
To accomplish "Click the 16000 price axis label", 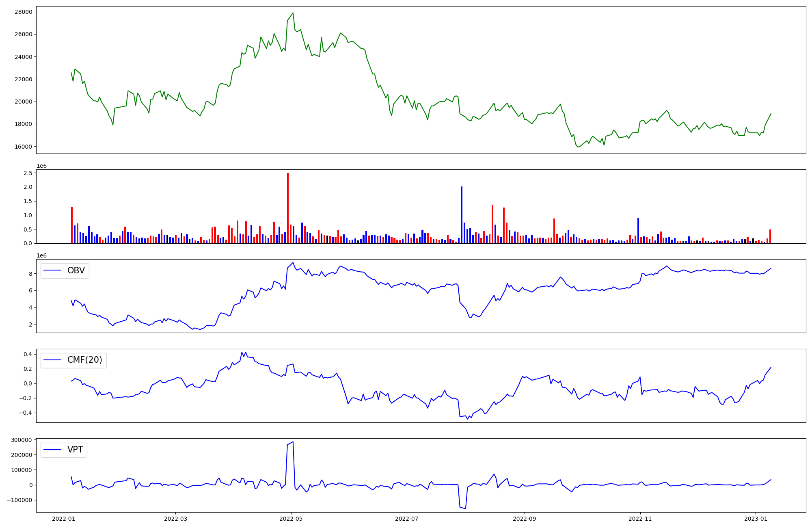I will tap(23, 147).
